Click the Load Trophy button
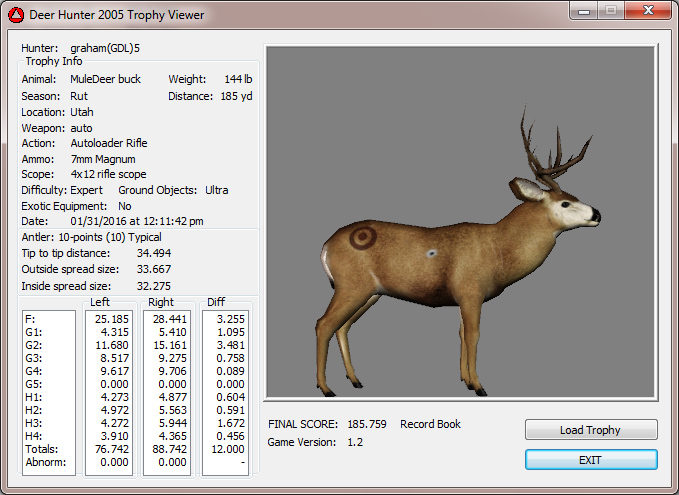This screenshot has width=679, height=495. pyautogui.click(x=590, y=430)
